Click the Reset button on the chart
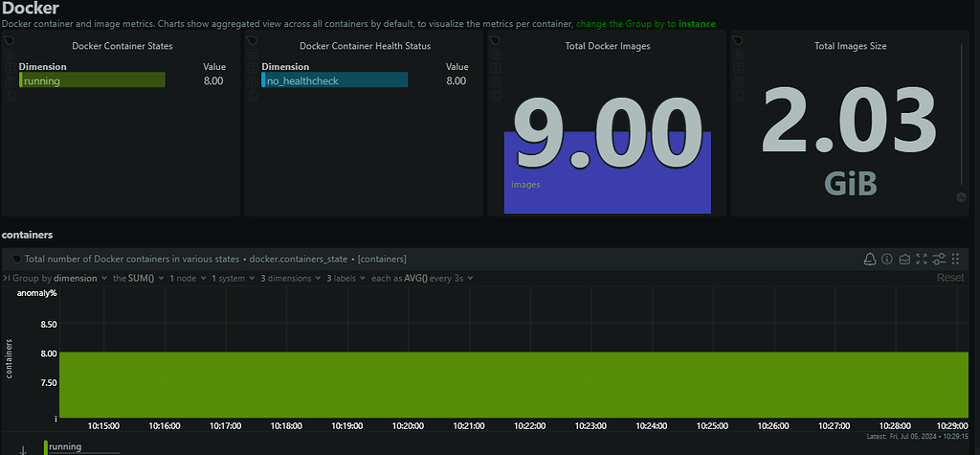Image resolution: width=980 pixels, height=455 pixels. [x=949, y=278]
